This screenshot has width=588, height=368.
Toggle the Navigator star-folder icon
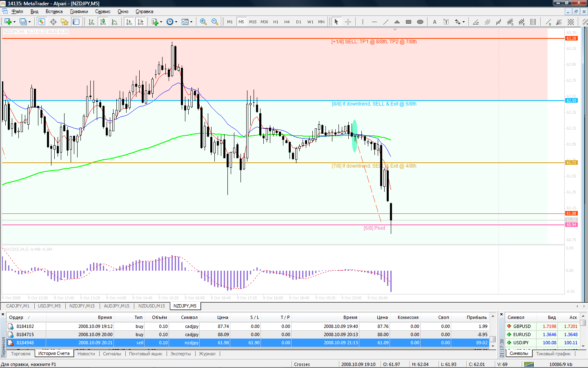click(x=65, y=22)
